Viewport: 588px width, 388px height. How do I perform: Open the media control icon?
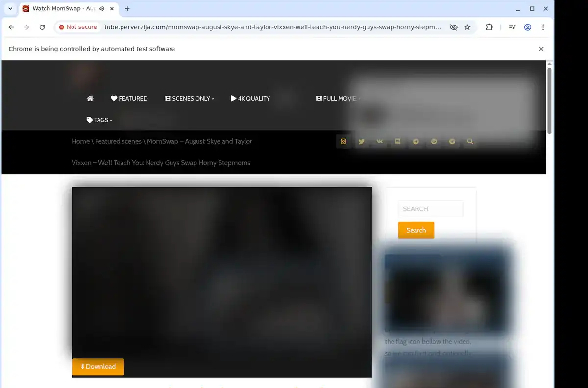pyautogui.click(x=512, y=27)
